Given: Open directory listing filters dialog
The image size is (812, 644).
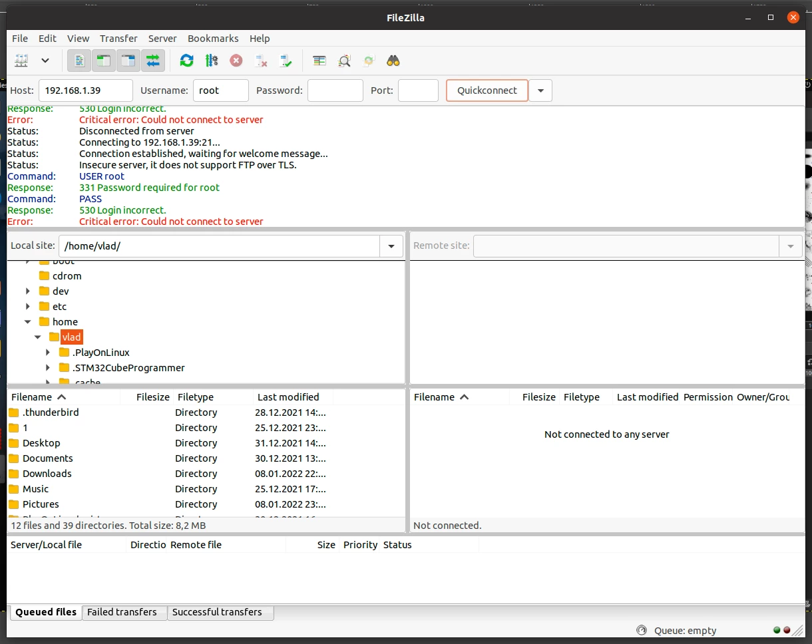Looking at the screenshot, I should pos(319,61).
